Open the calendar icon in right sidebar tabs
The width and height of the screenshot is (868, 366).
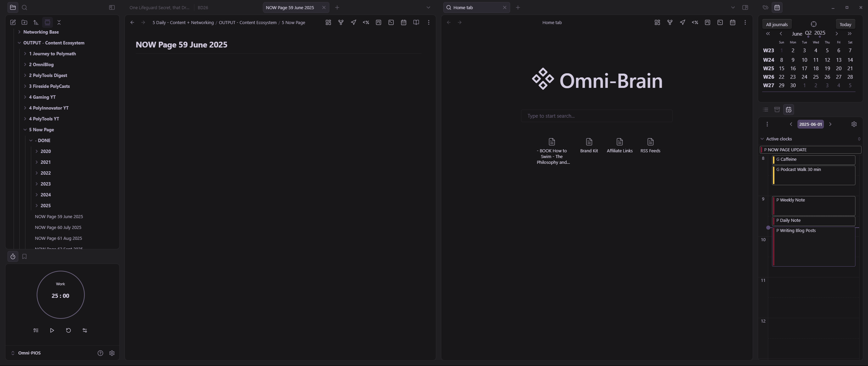coord(777,7)
